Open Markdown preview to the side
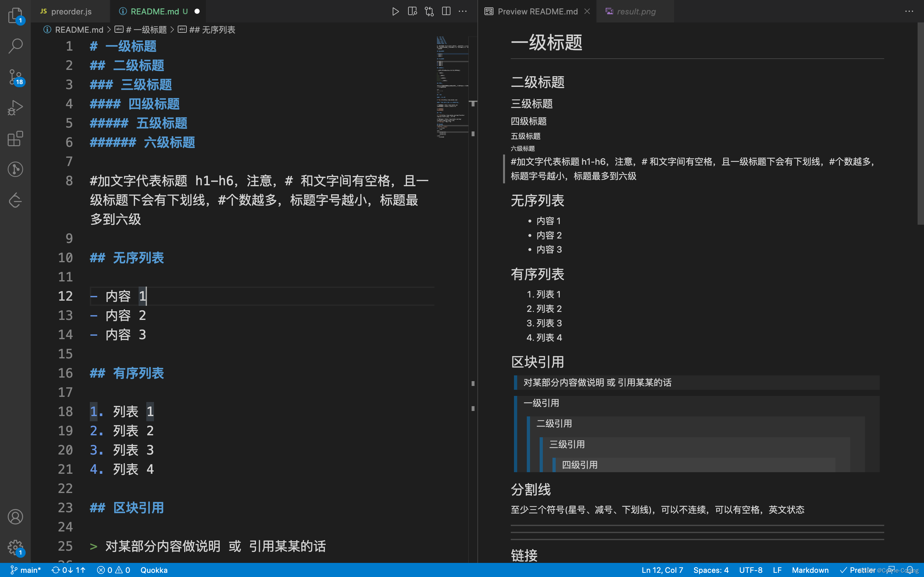This screenshot has width=924, height=577. tap(412, 11)
